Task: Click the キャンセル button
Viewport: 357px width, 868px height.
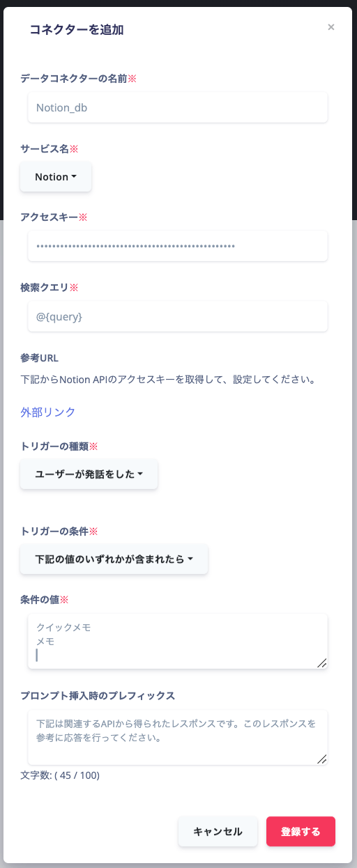Action: pyautogui.click(x=218, y=831)
